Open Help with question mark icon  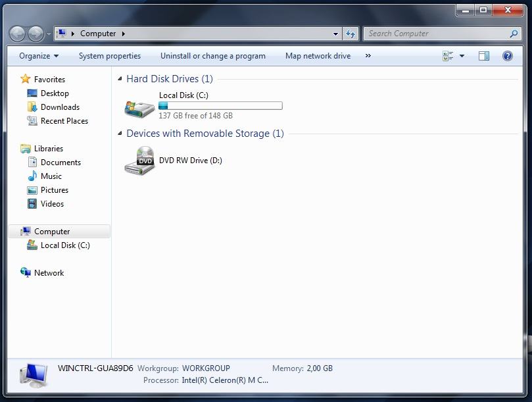click(507, 56)
